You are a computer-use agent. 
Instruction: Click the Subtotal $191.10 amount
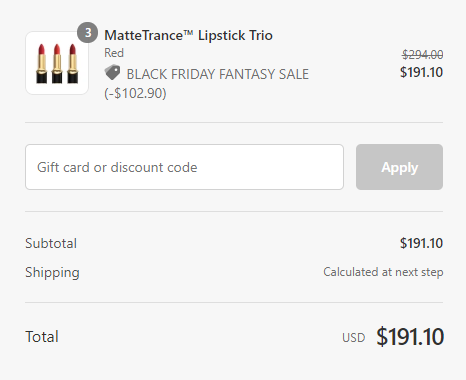pyautogui.click(x=421, y=243)
